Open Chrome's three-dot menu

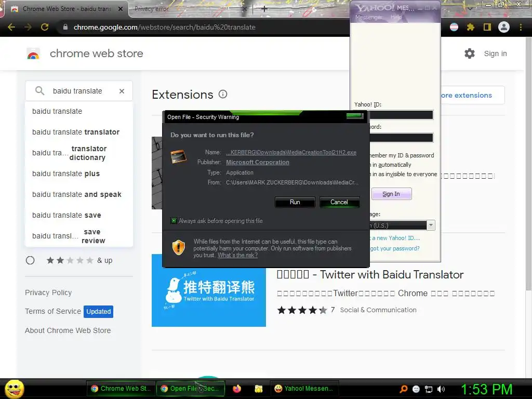coord(521,27)
